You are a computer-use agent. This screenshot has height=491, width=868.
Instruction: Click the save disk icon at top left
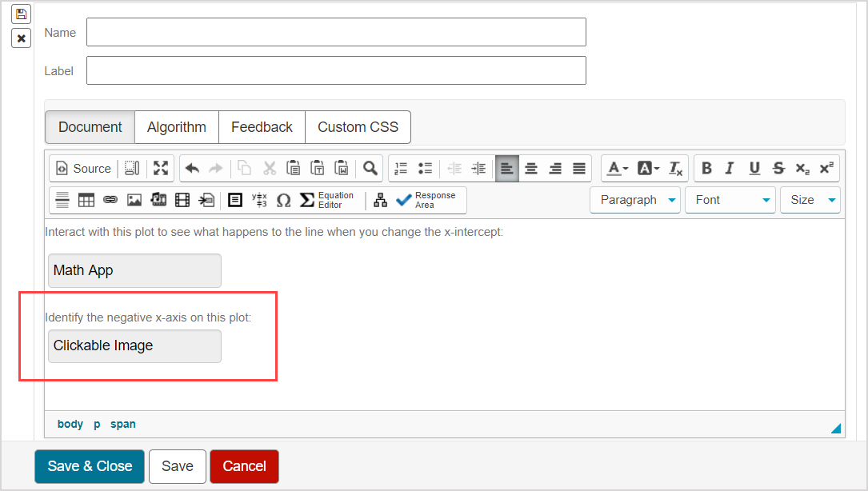[21, 14]
